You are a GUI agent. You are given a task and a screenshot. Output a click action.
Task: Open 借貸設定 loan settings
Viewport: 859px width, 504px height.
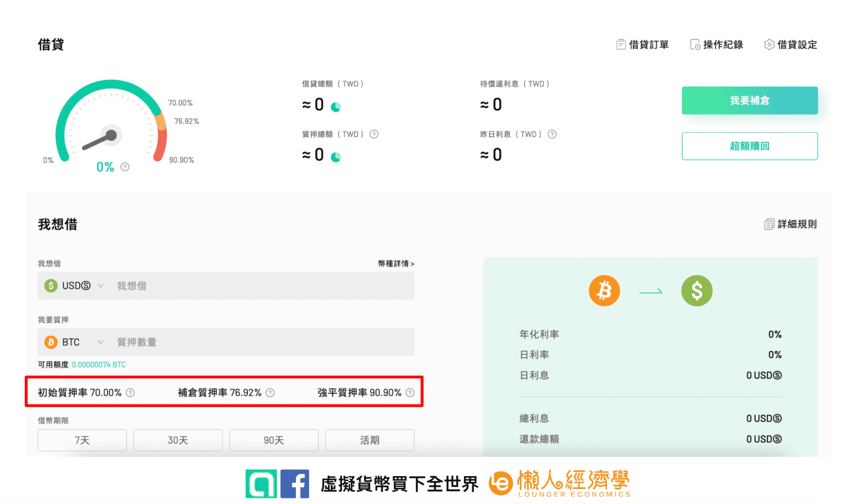point(791,45)
